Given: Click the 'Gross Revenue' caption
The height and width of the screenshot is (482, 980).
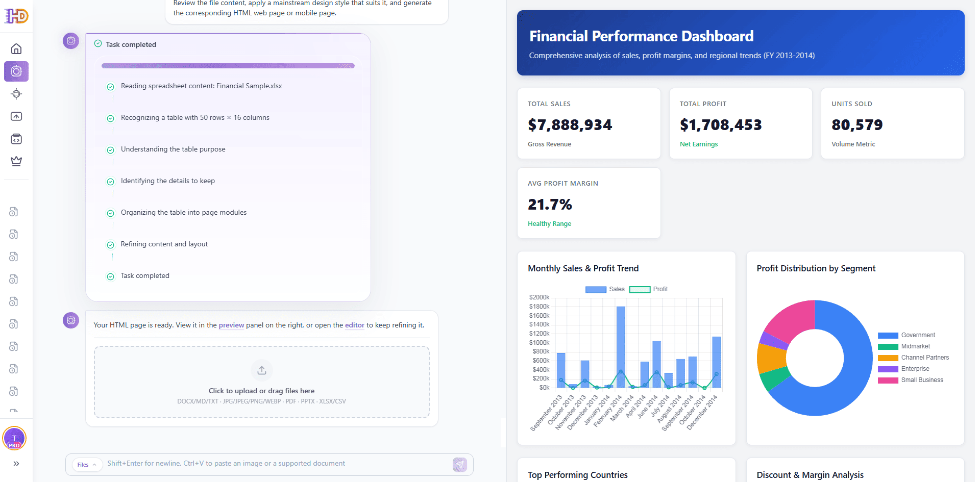Looking at the screenshot, I should coord(550,144).
